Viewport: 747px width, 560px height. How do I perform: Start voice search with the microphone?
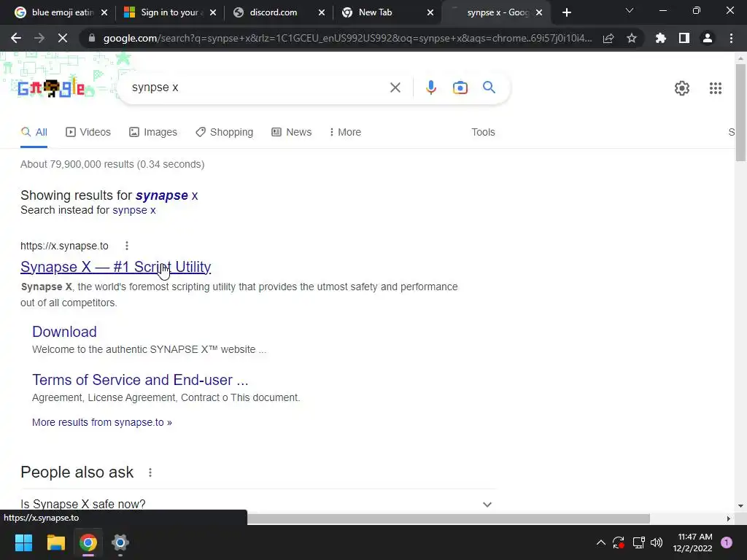[430, 87]
